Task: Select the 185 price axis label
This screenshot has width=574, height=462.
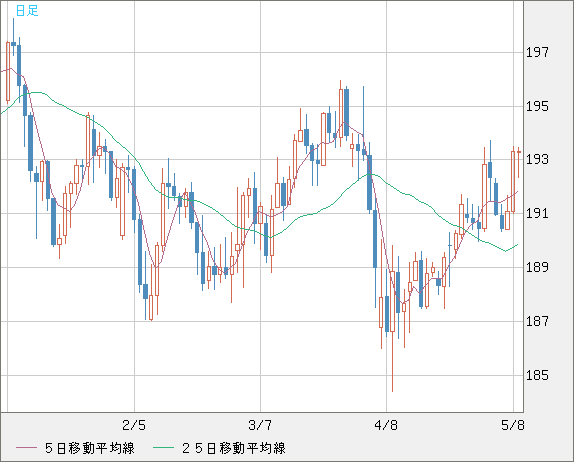Action: pyautogui.click(x=537, y=375)
